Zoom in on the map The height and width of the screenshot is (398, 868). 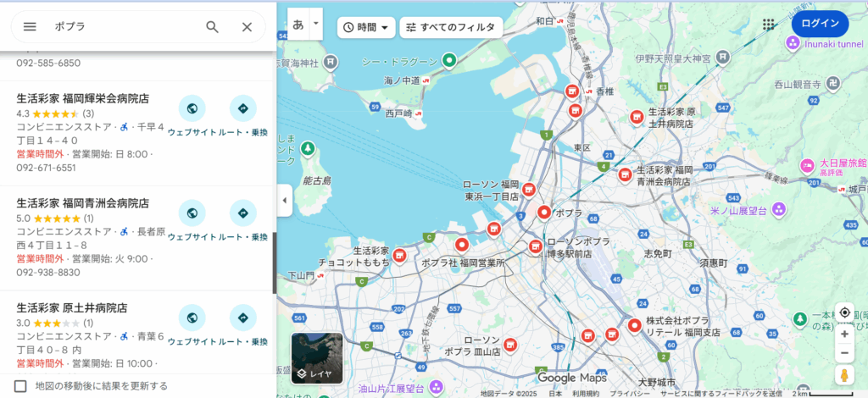coord(845,334)
